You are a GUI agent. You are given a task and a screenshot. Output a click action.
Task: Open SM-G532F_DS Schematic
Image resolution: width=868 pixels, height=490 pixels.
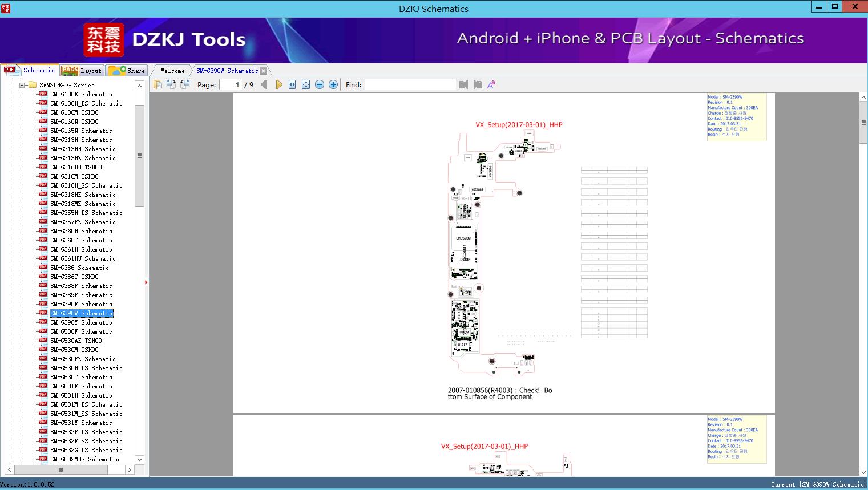pyautogui.click(x=86, y=432)
